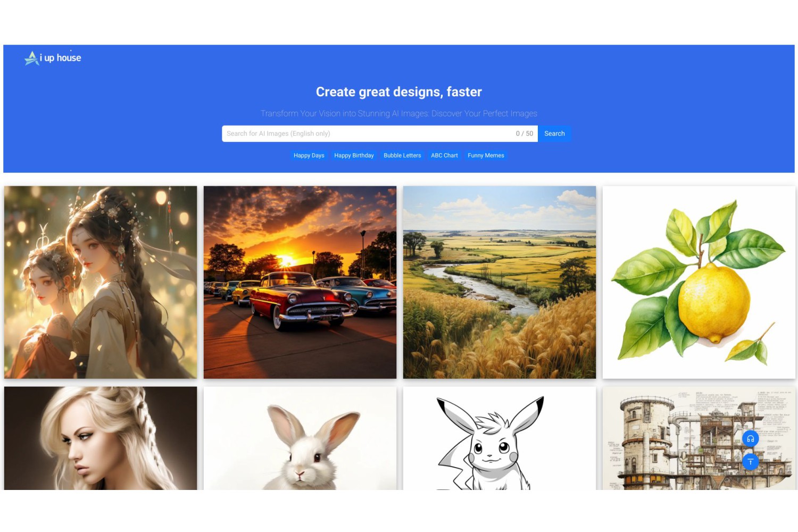
Task: Open the two anime girls image
Action: pos(101,282)
